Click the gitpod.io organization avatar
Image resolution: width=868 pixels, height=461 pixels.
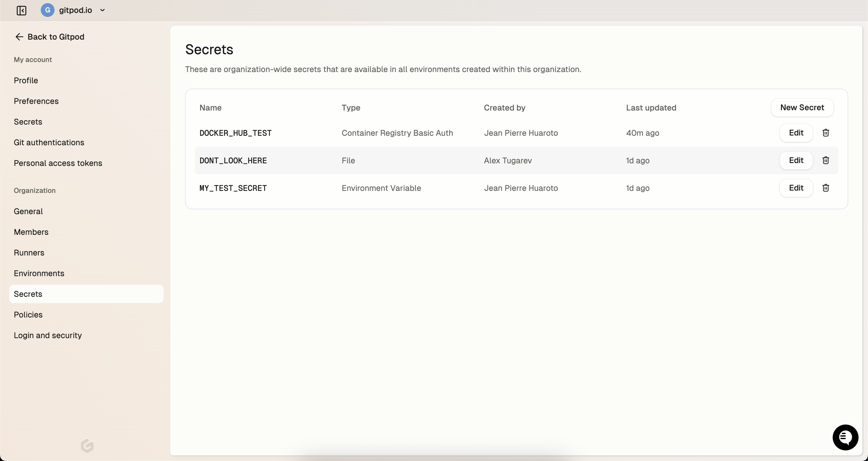click(48, 10)
